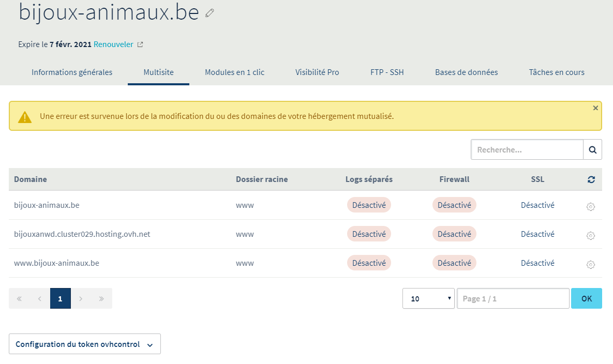Open gear settings for bijoux-animaux.be row
Viewport: 613px width, 364px height.
[x=590, y=206]
